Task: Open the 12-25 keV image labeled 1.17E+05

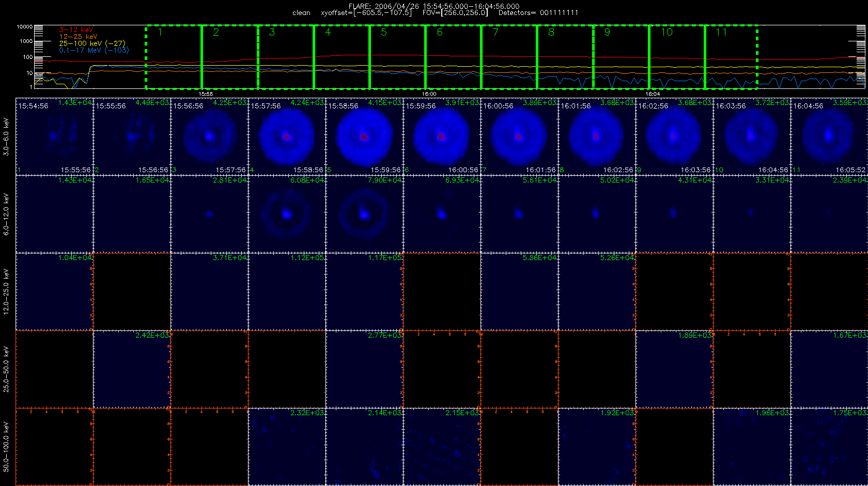Action: click(x=364, y=292)
